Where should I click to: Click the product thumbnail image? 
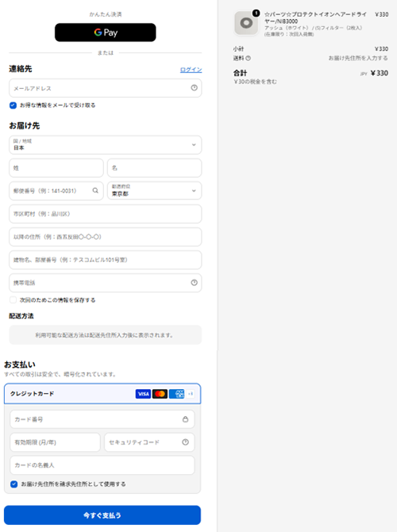point(246,23)
